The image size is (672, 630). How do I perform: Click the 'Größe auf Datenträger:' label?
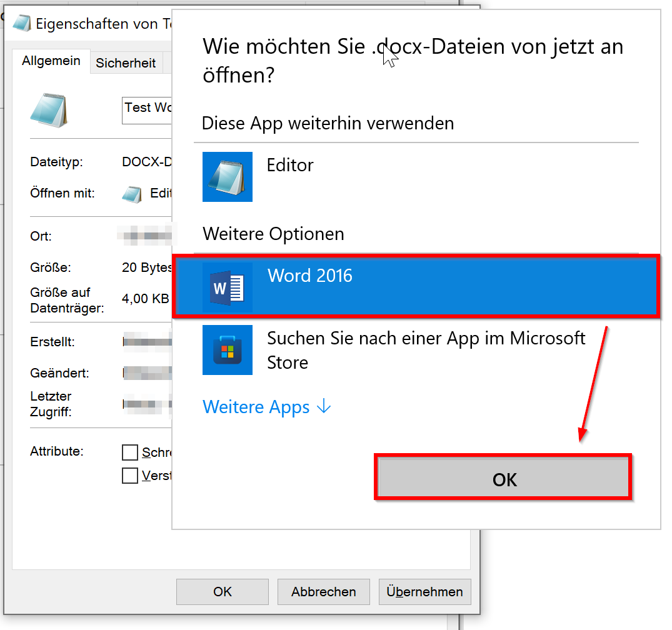coord(67,300)
